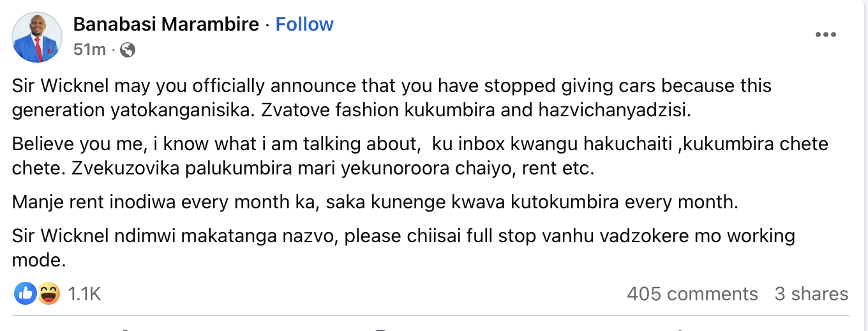Open Banabasi Marambire's profile picture
Screen dimensions: 868x331
coord(37,37)
